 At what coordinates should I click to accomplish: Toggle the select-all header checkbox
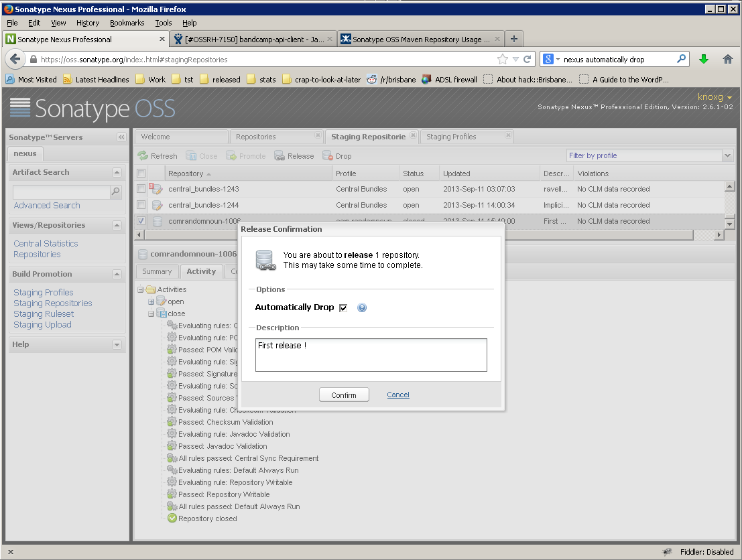141,173
